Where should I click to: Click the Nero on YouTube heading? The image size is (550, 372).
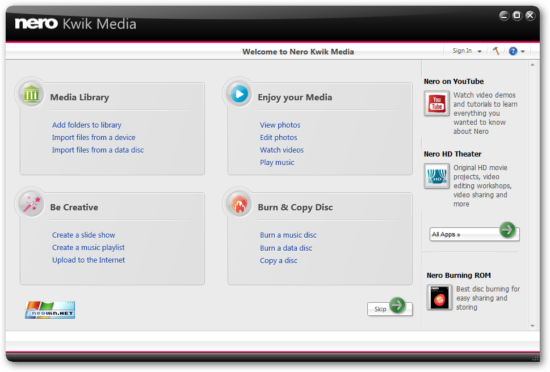[454, 81]
